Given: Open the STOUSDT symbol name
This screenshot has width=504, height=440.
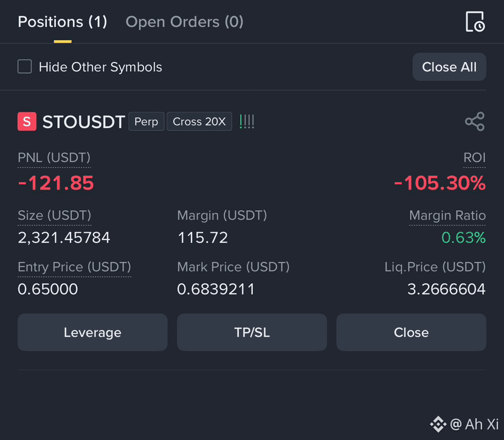Looking at the screenshot, I should (83, 122).
